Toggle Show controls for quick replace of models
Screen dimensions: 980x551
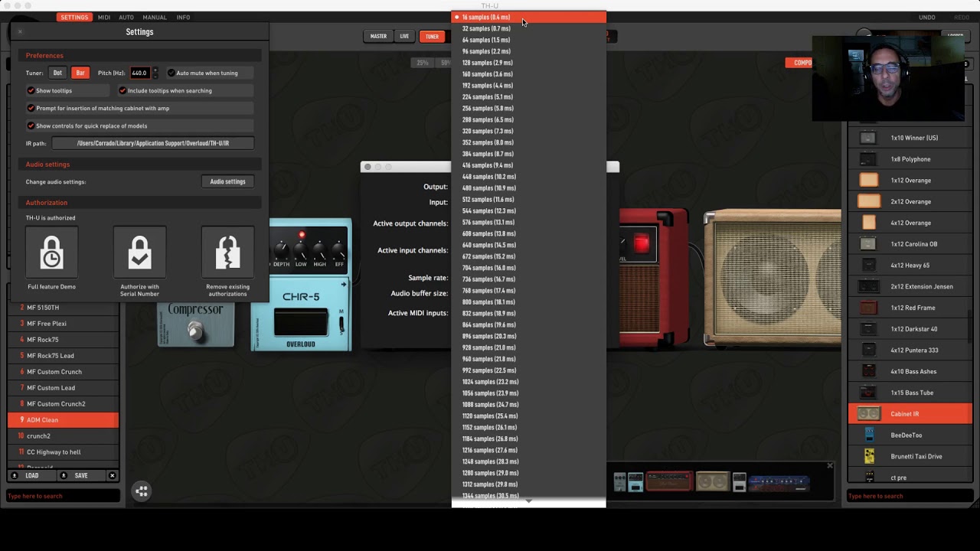pyautogui.click(x=31, y=126)
